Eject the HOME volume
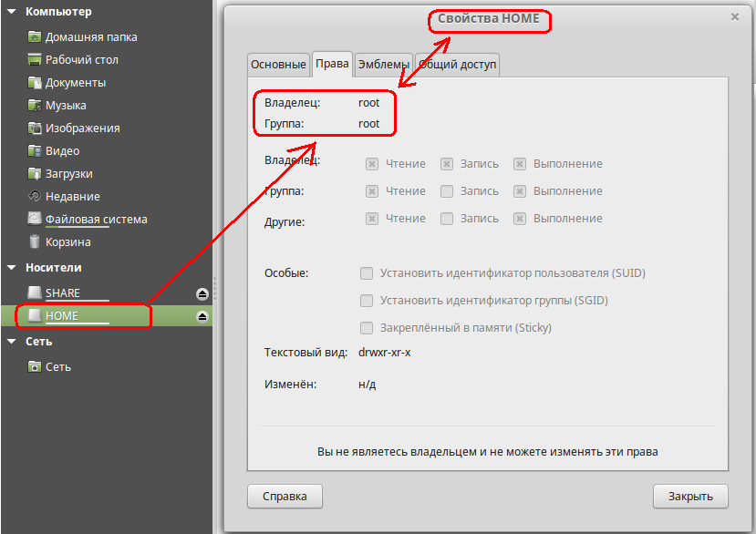 point(202,316)
